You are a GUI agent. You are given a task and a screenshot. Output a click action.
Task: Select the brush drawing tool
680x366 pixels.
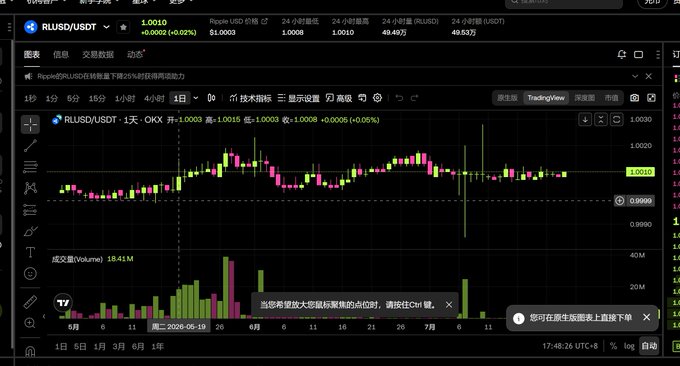tap(30, 231)
